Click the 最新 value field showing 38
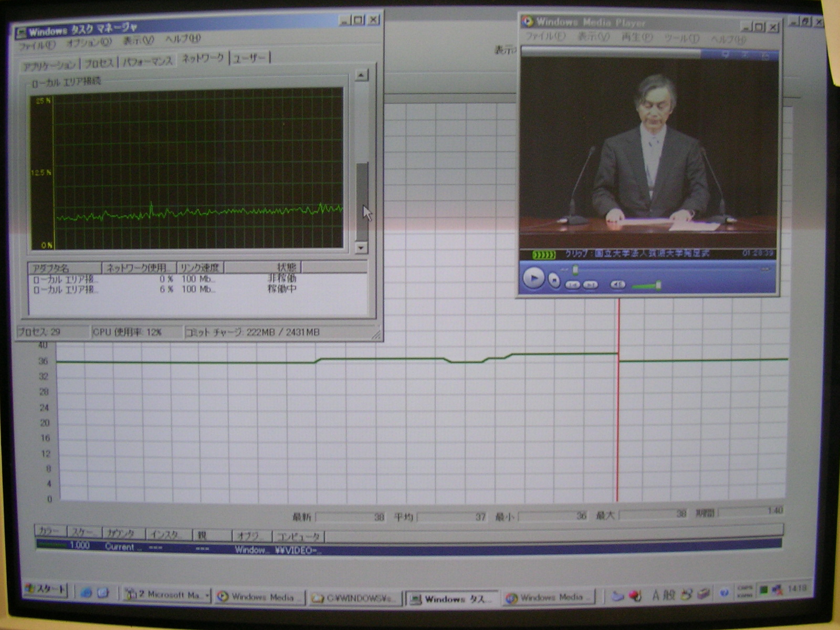Screen dimensions: 840x630 [x=350, y=517]
